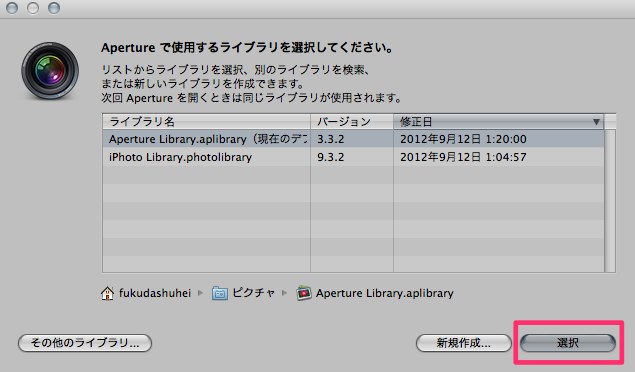Close the window with first title-bar button
Screen dimensions: 635x372
coord(12,8)
